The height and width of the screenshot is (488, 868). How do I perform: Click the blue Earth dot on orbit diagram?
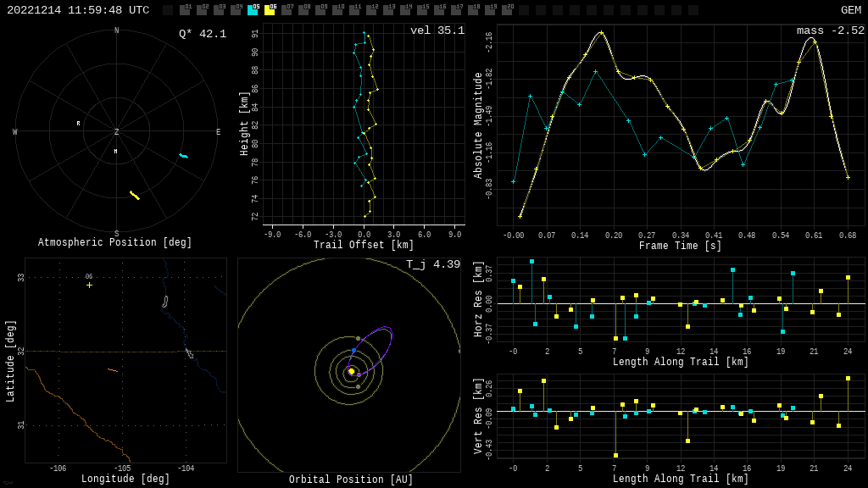click(x=353, y=350)
